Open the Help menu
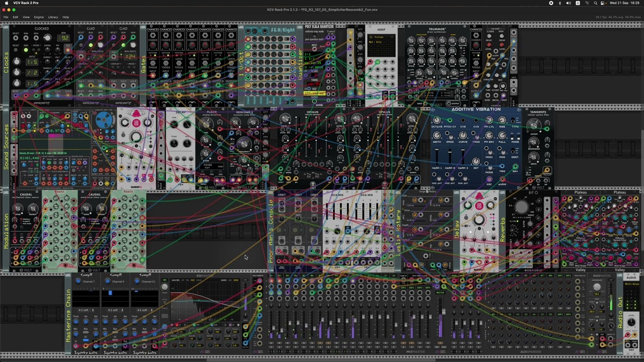The image size is (644, 362). coord(66,17)
